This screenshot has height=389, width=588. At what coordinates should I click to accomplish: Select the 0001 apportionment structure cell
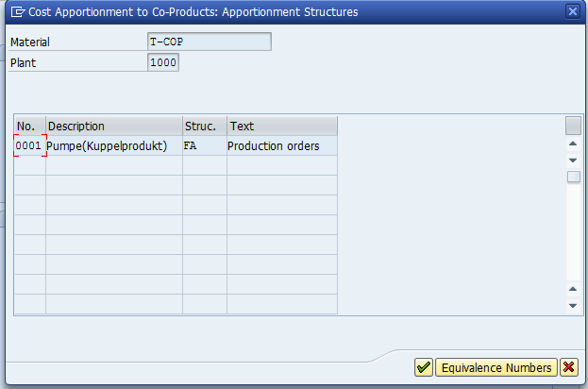pyautogui.click(x=29, y=146)
